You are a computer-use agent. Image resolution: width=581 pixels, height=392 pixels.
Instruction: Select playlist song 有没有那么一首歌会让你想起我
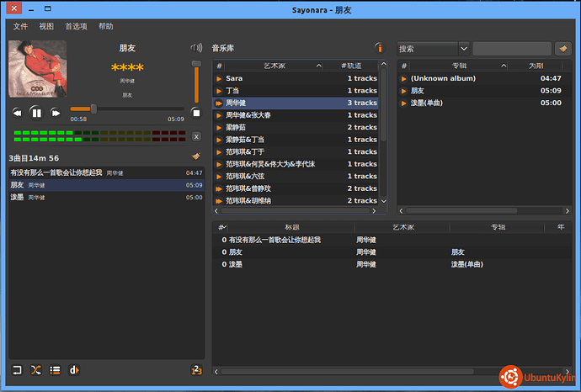tap(107, 172)
